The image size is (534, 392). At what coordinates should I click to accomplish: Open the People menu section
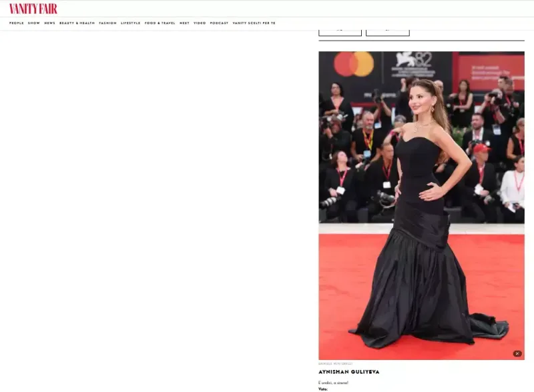[x=16, y=23]
